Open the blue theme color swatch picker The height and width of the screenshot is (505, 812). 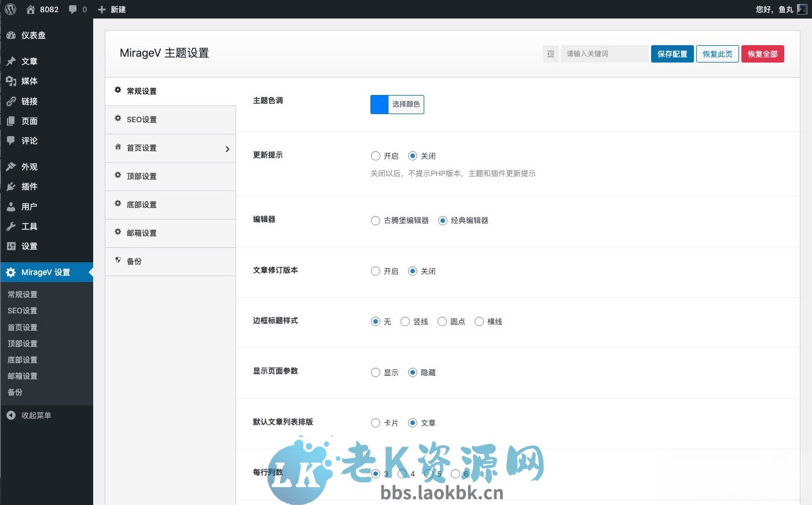tap(379, 104)
